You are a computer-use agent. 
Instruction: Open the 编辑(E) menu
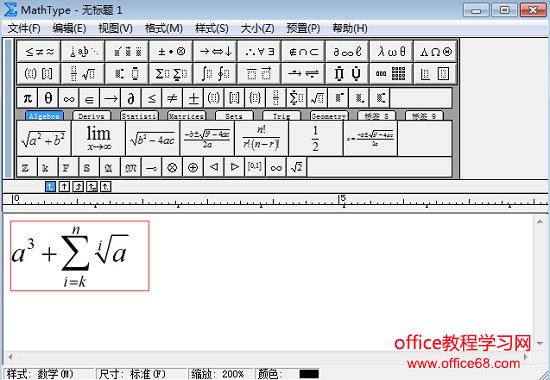tap(69, 28)
